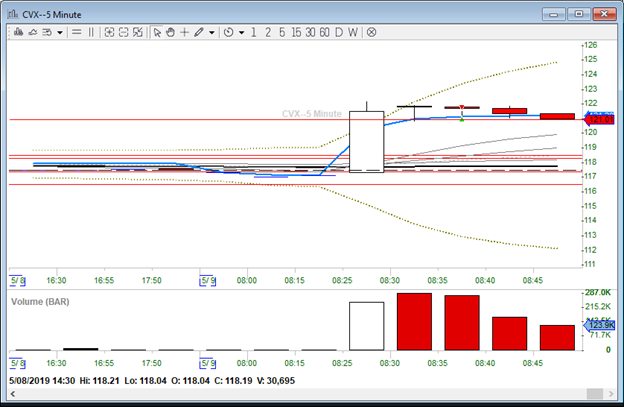The image size is (624, 407).
Task: Open dropdown arrow beside first toolbar icon group
Action: [61, 32]
